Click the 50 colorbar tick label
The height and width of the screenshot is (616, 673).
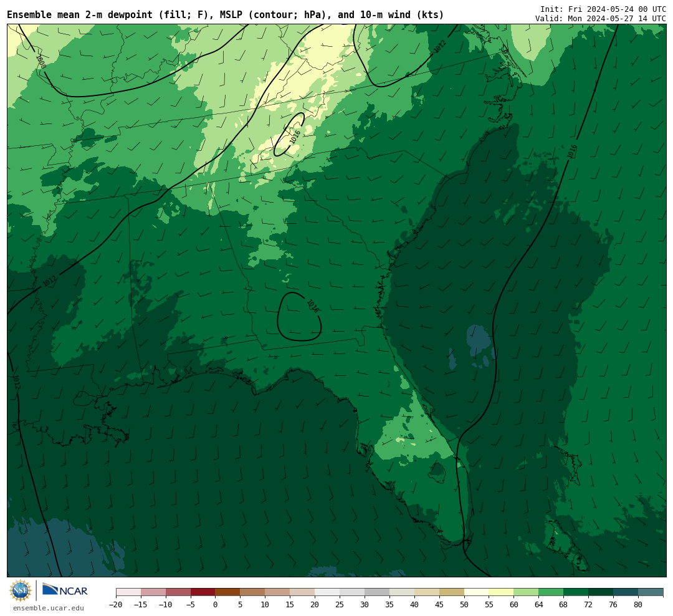(464, 605)
